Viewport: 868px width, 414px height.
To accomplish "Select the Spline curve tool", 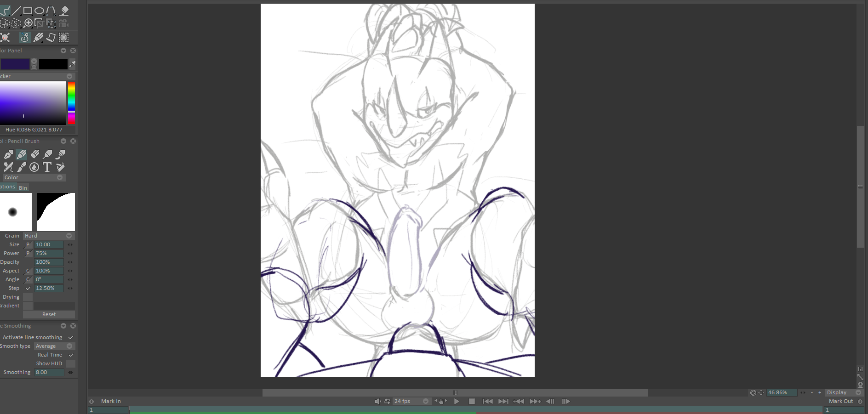I will 51,11.
